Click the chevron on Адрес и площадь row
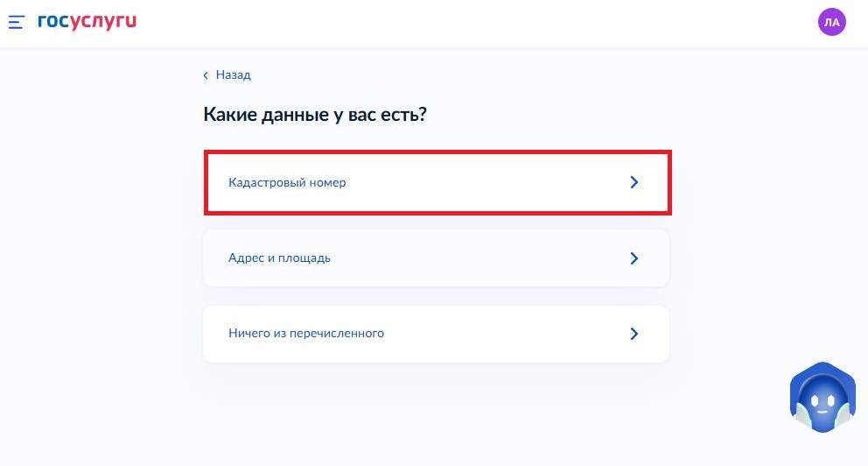 [x=634, y=258]
